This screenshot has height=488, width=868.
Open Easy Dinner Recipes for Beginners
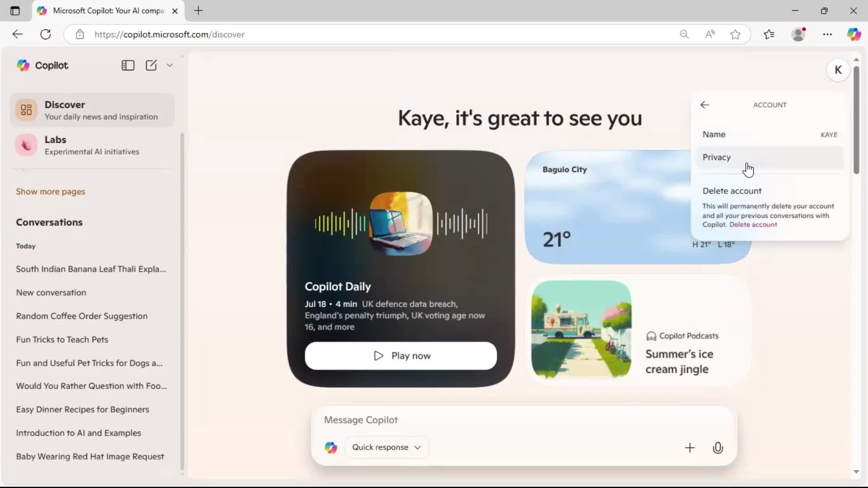pyautogui.click(x=83, y=409)
